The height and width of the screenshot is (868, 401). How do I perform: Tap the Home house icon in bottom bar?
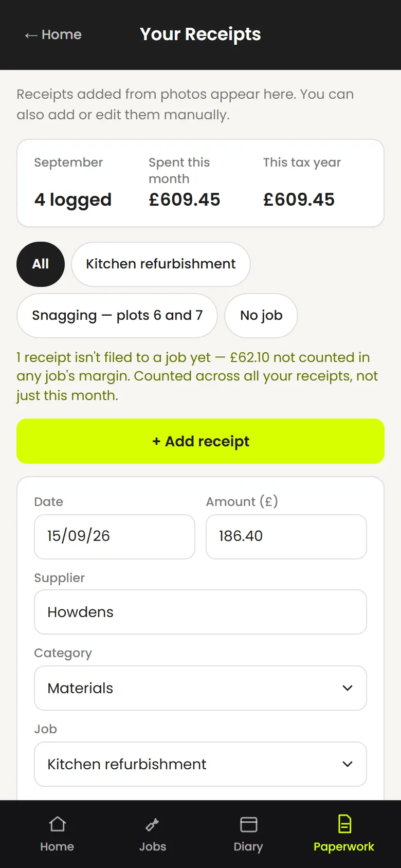click(x=57, y=824)
